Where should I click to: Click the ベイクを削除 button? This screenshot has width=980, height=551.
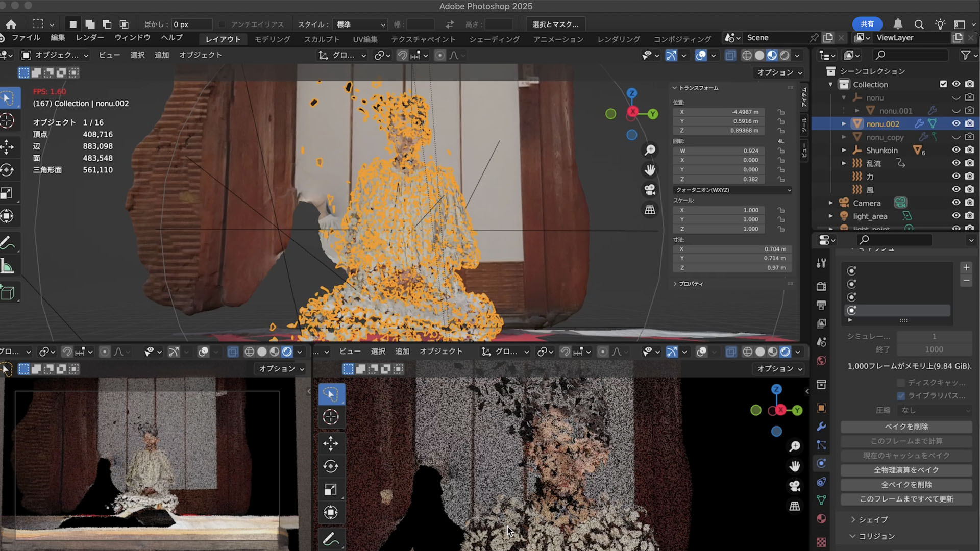pyautogui.click(x=906, y=427)
